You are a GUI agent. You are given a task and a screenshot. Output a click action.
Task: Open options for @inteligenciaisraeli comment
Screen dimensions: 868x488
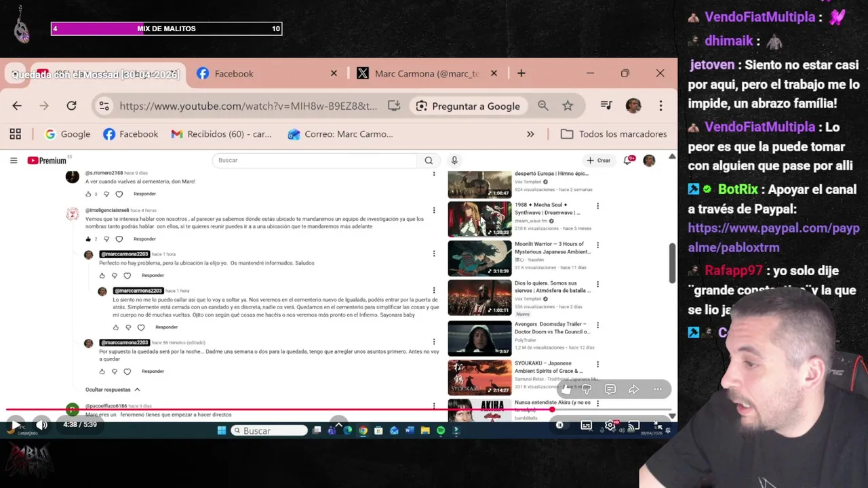pyautogui.click(x=434, y=211)
